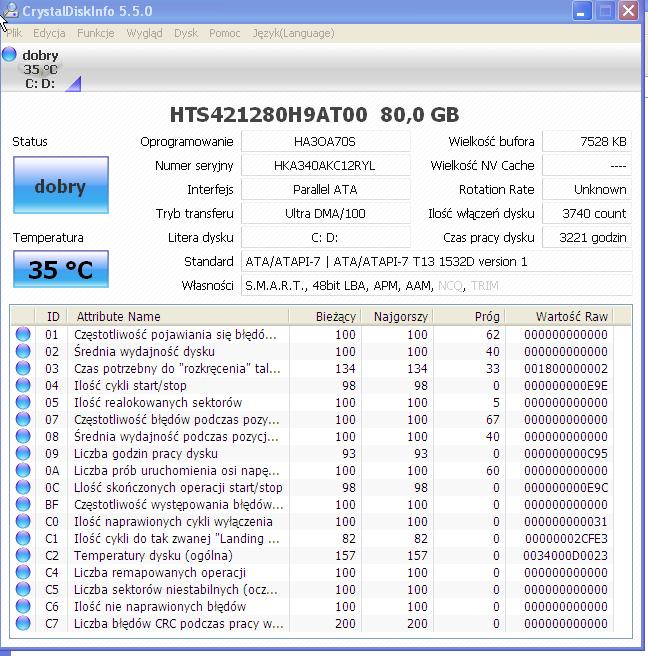This screenshot has width=648, height=656.
Task: Click the status icon for attribute 05
Action: point(23,402)
